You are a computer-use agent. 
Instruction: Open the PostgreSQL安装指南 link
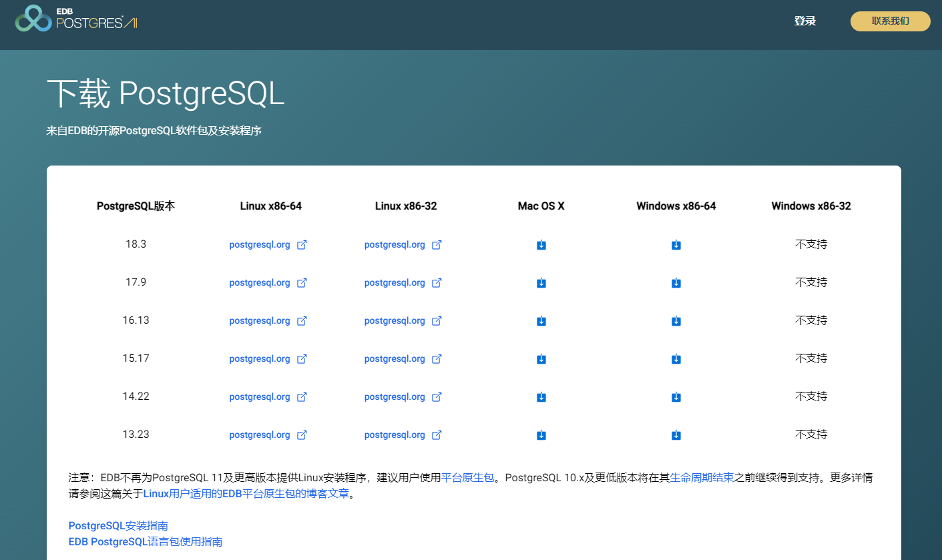(118, 526)
